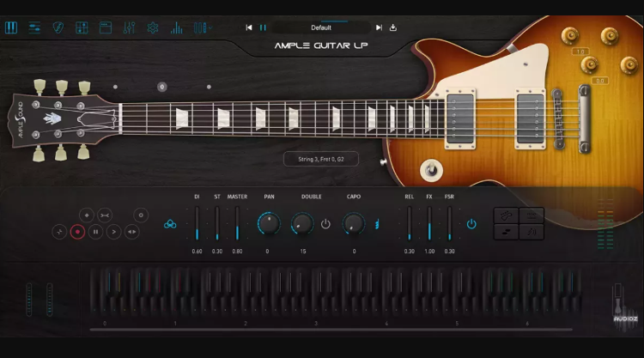
Task: Open the grid fader panel icon
Action: (x=82, y=27)
